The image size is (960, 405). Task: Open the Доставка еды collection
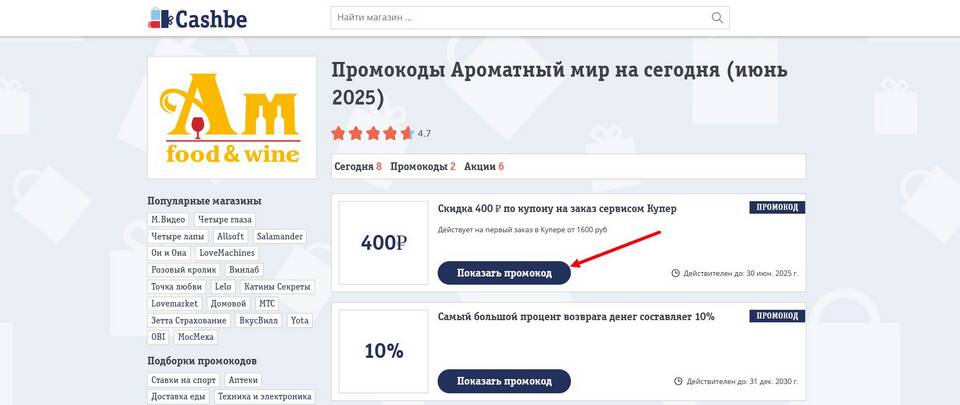click(178, 397)
